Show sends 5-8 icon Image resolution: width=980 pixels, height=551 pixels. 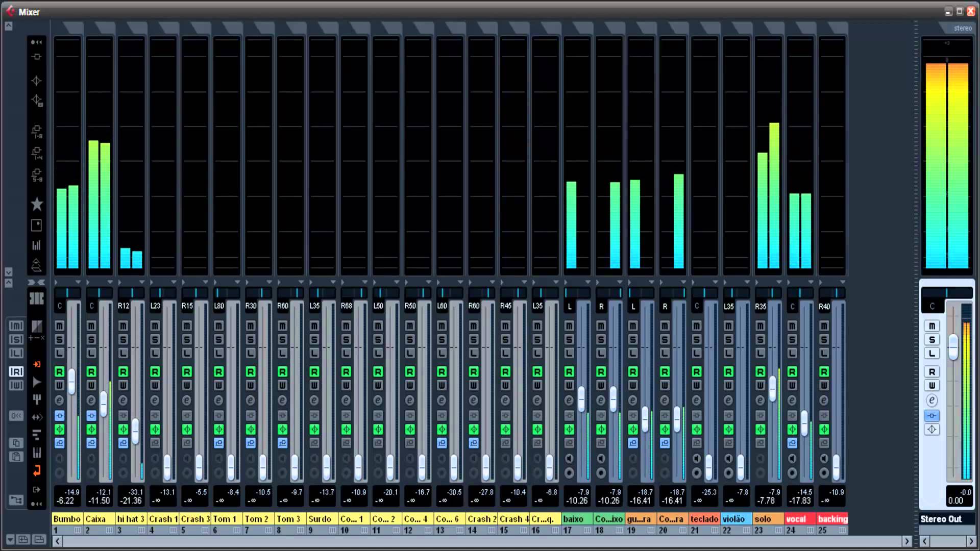pyautogui.click(x=37, y=175)
